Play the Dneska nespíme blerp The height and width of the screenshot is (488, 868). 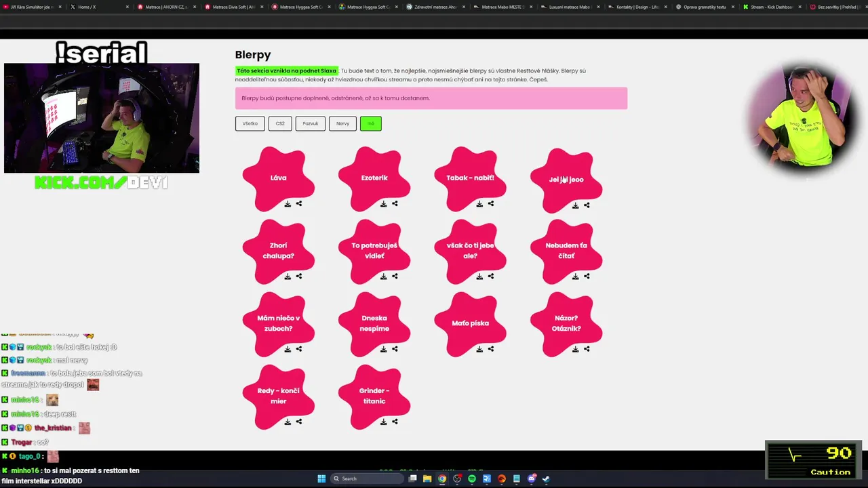374,323
